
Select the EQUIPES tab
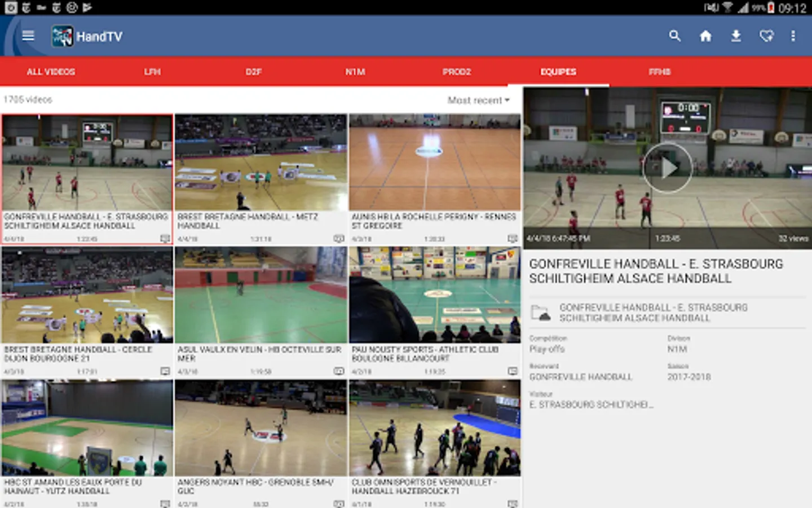558,72
